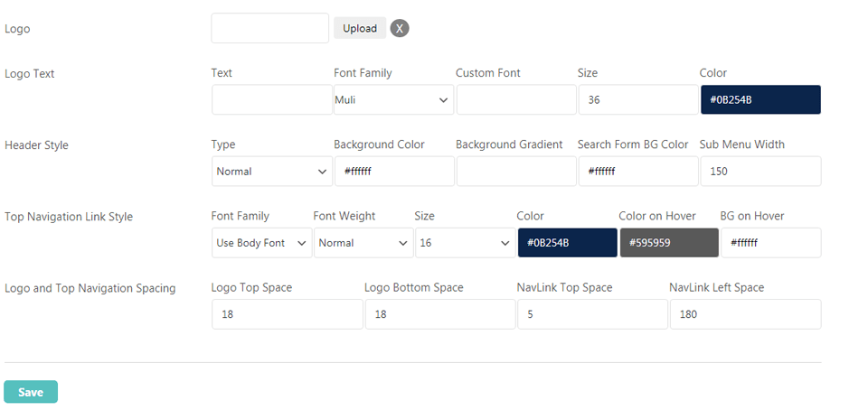Open the Font Weight dropdown set to Normal
The image size is (868, 410).
[363, 243]
